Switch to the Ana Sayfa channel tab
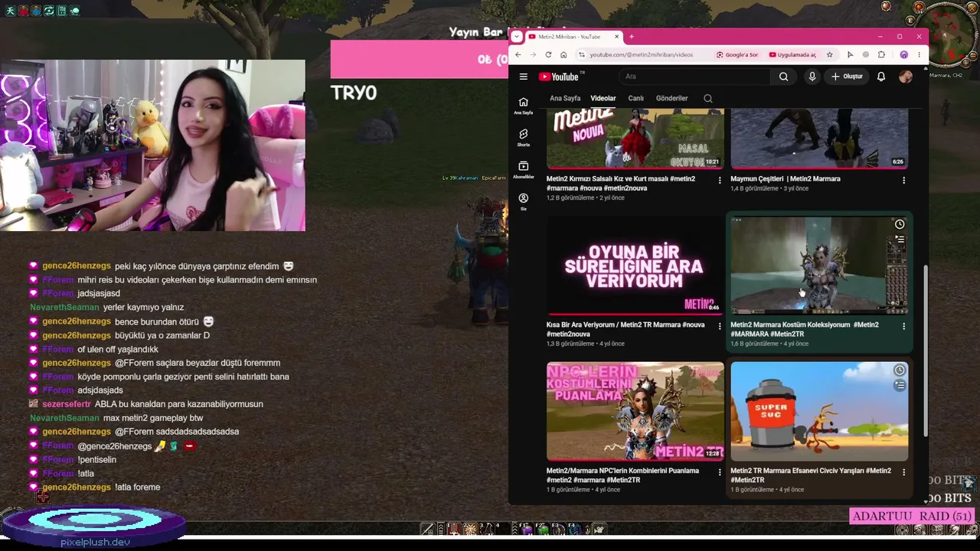Screen dimensions: 980x551 [565, 99]
